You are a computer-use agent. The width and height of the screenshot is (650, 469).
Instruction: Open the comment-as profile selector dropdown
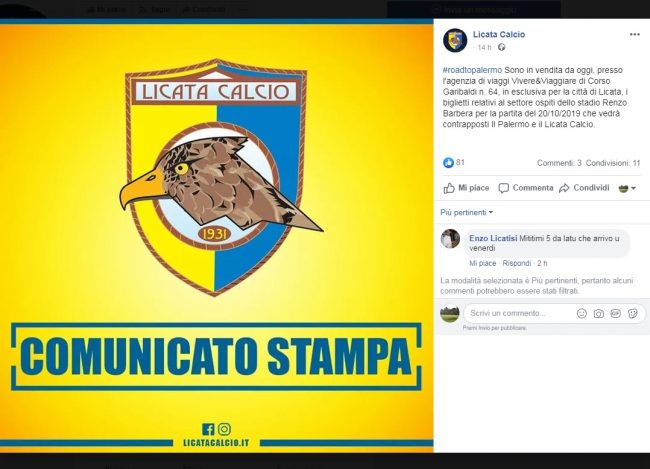tap(627, 188)
